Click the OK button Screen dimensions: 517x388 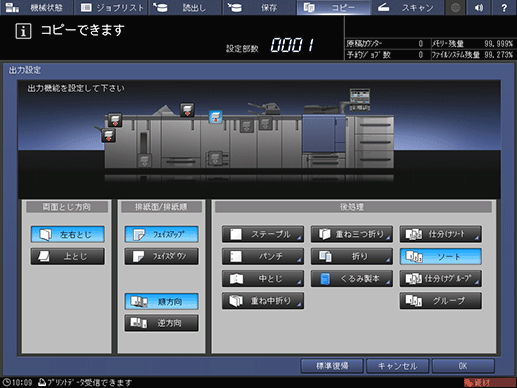(x=463, y=366)
